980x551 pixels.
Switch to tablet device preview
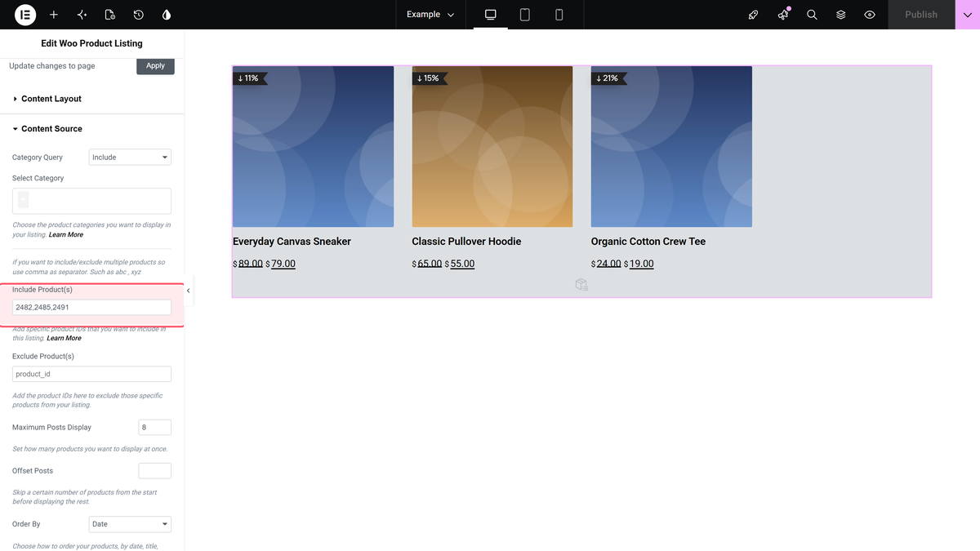(x=525, y=15)
